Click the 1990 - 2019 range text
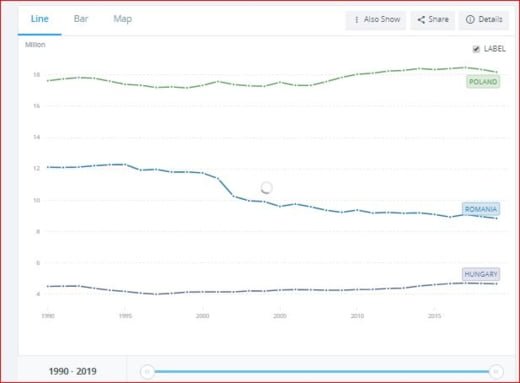 click(73, 371)
